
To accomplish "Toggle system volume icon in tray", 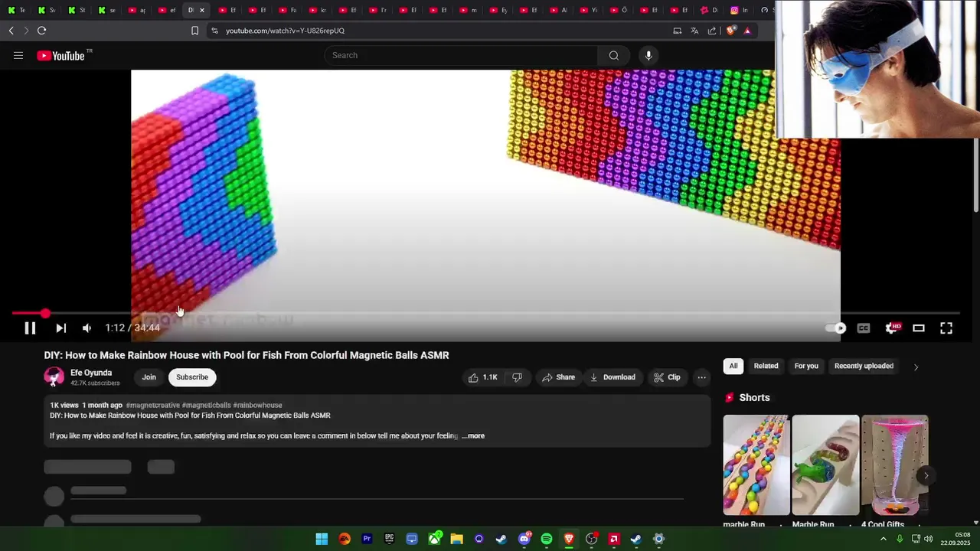I will (929, 539).
